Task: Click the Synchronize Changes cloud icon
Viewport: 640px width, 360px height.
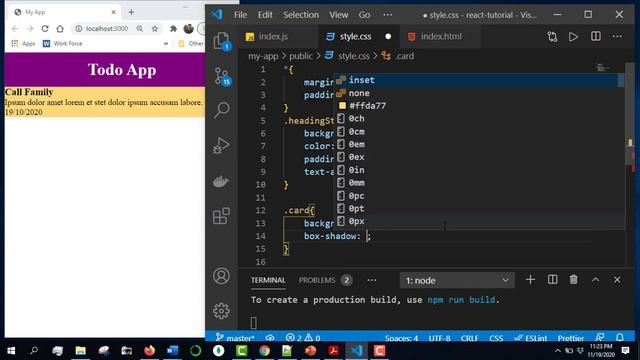Action: pyautogui.click(x=270, y=338)
